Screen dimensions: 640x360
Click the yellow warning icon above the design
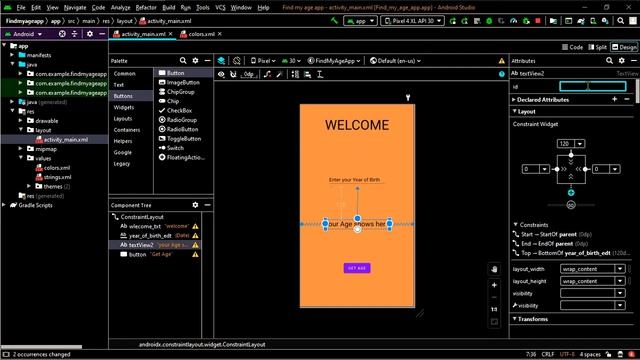(x=502, y=61)
